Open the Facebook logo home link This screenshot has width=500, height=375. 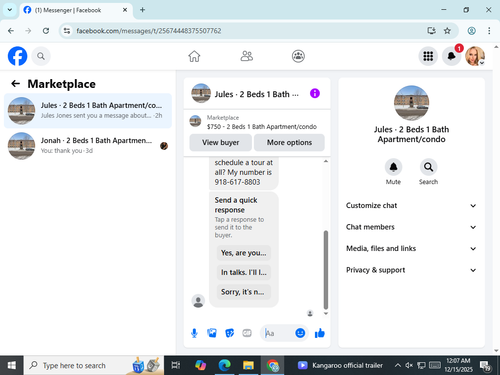pyautogui.click(x=17, y=56)
